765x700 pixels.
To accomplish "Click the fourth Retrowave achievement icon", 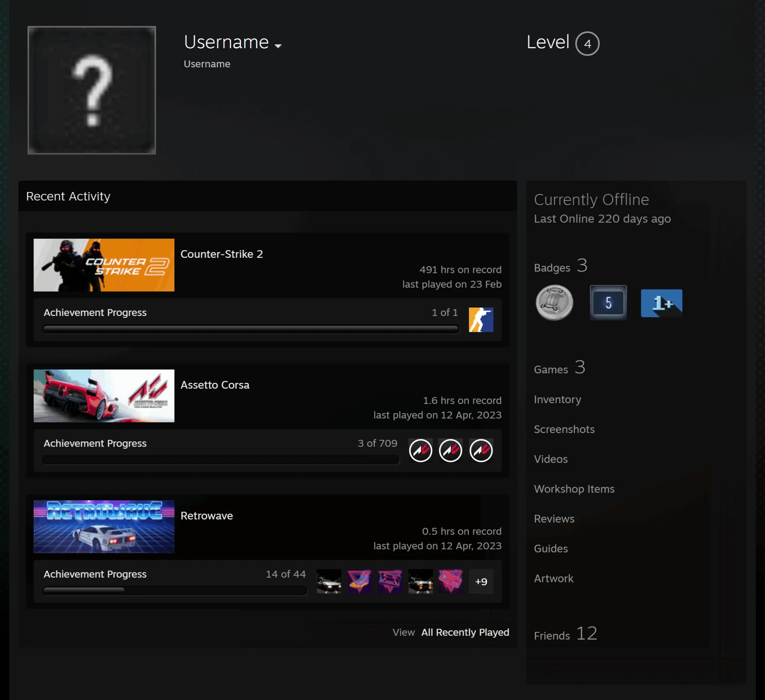I will tap(420, 581).
